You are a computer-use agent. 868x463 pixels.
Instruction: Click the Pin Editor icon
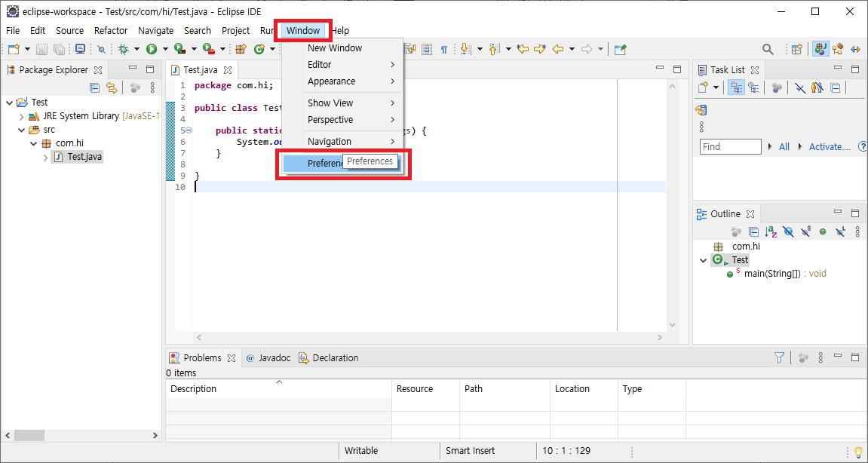[x=621, y=49]
